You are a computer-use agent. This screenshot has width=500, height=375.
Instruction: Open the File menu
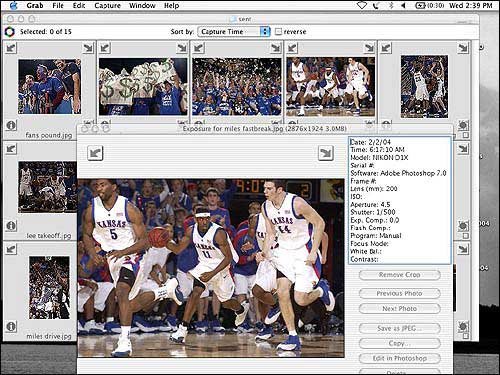click(x=58, y=5)
